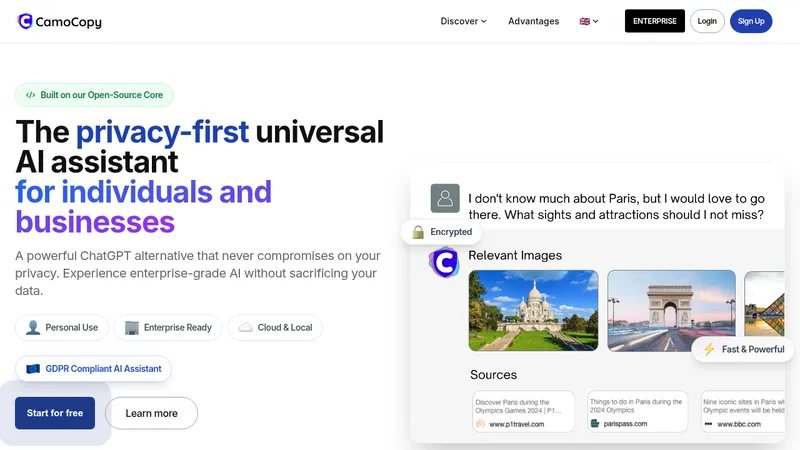
Task: Click the 'A powerful ChatGPT alternative' paragraph
Action: 198,273
